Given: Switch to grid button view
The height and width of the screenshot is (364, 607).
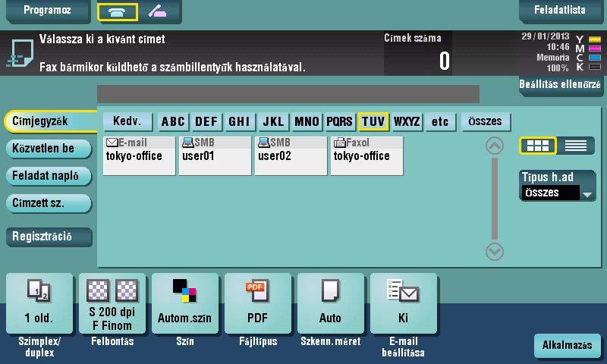Looking at the screenshot, I should pos(538,146).
